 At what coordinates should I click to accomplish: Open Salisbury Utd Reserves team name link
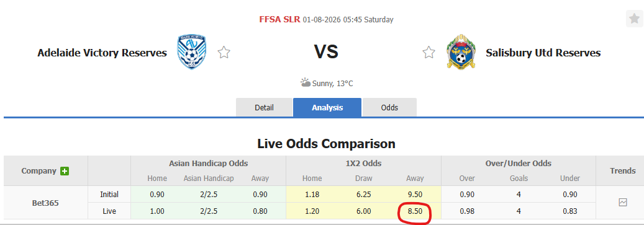pyautogui.click(x=543, y=53)
